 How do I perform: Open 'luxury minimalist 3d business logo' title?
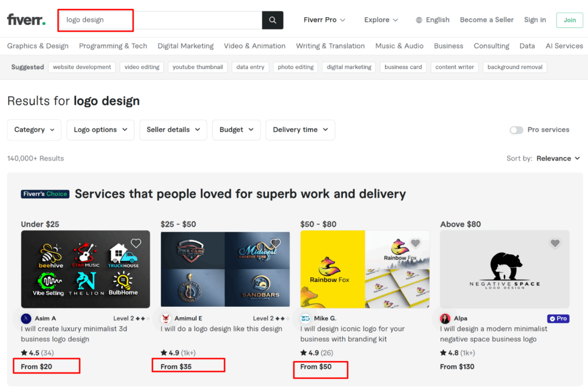pos(74,334)
